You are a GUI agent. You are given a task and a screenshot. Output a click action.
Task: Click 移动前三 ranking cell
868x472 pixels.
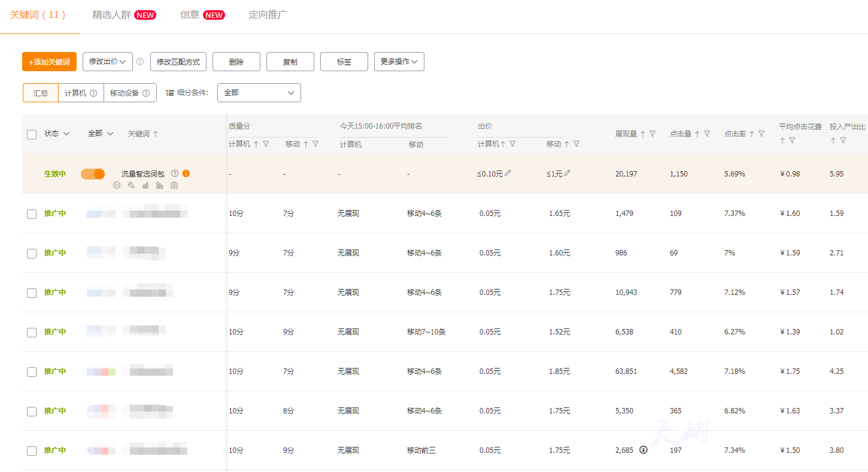coord(421,450)
